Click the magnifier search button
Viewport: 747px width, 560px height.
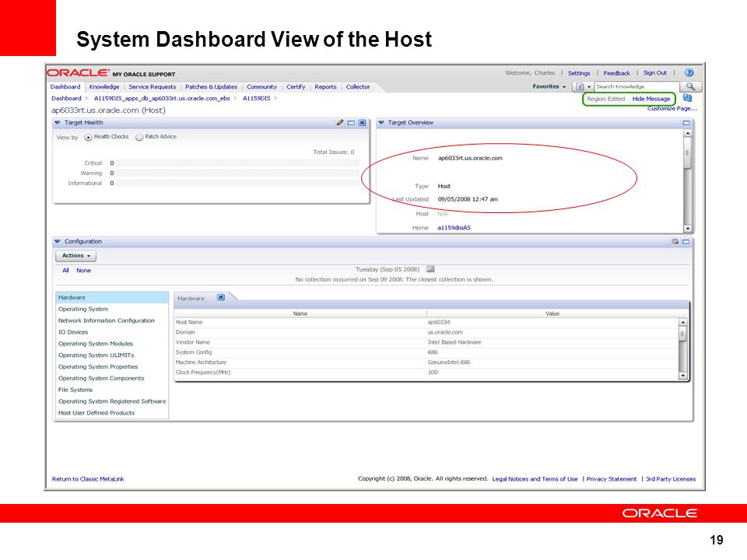coord(690,86)
